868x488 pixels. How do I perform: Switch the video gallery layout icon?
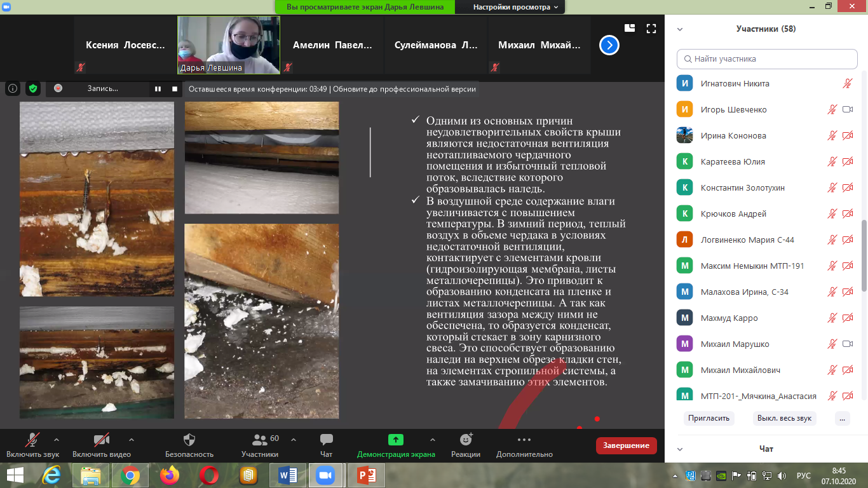click(630, 28)
